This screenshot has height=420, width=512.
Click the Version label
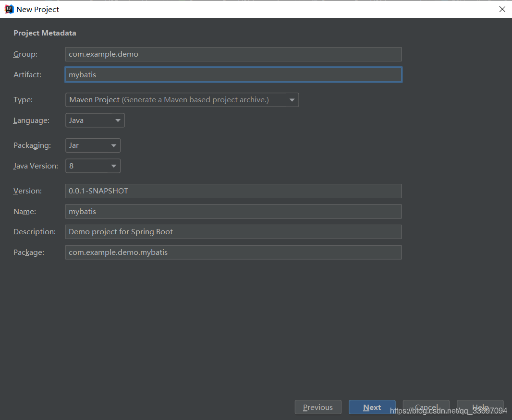coord(27,191)
